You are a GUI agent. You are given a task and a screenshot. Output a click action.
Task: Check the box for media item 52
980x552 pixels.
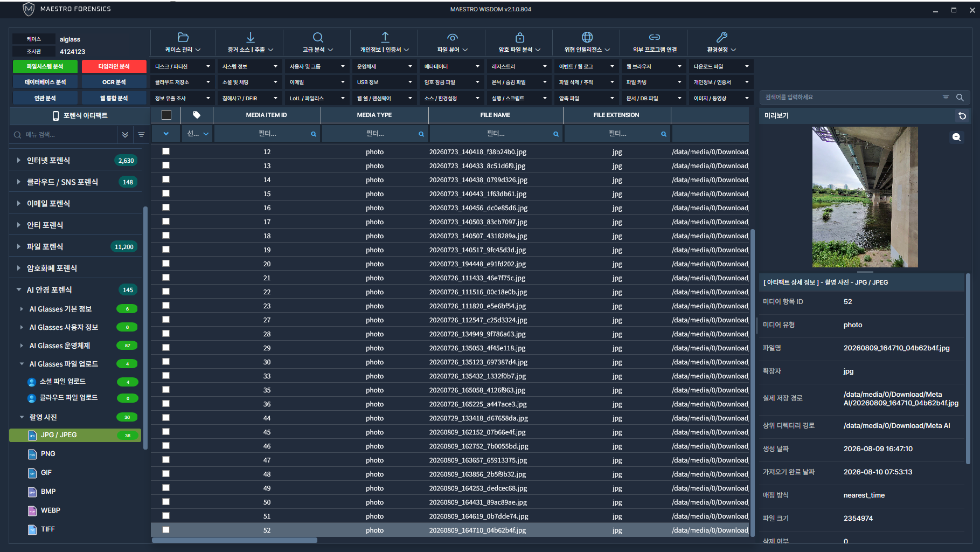click(166, 530)
